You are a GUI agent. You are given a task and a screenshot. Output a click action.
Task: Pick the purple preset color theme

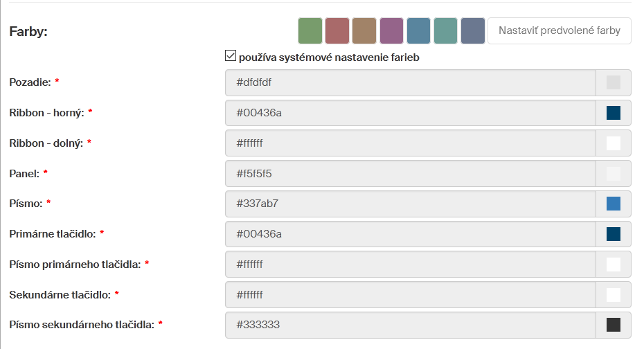point(391,30)
